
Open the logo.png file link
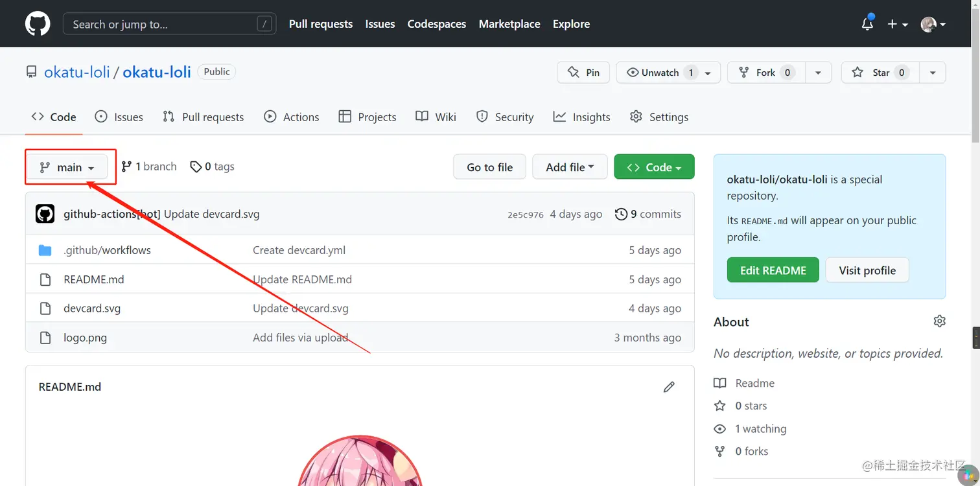pos(86,338)
